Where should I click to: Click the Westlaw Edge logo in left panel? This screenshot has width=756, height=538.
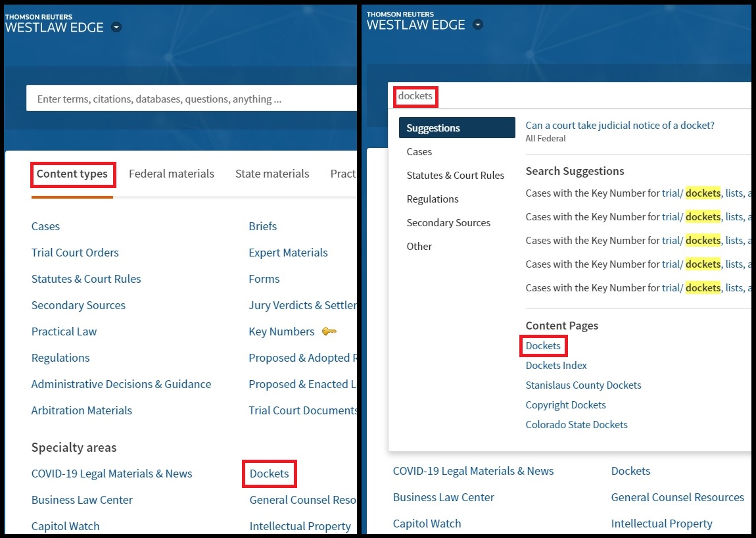pyautogui.click(x=54, y=23)
